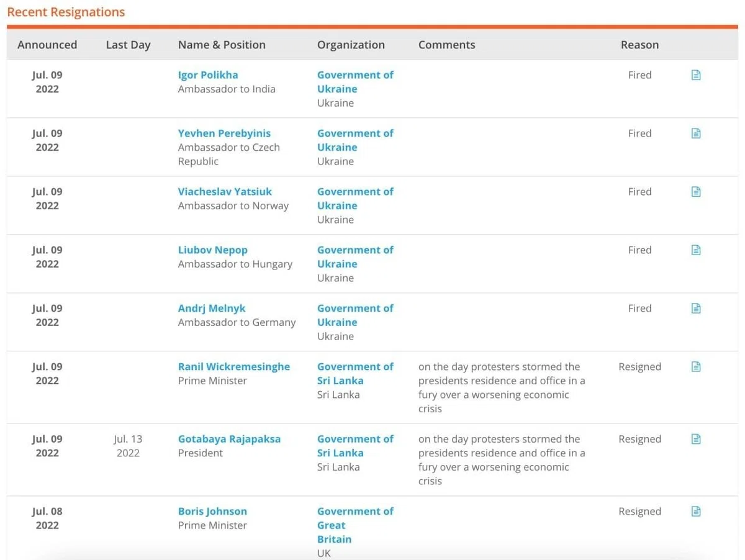Click the Reason column header

coord(639,45)
